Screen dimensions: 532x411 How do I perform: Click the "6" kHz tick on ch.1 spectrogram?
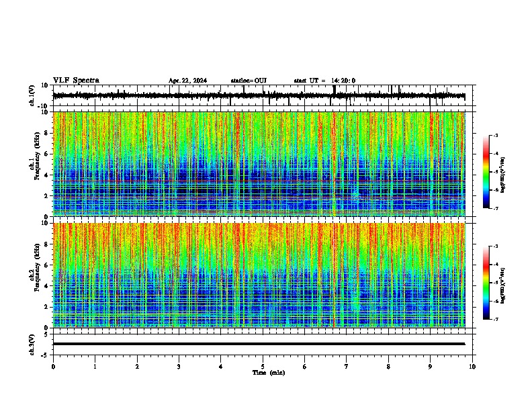click(x=46, y=154)
